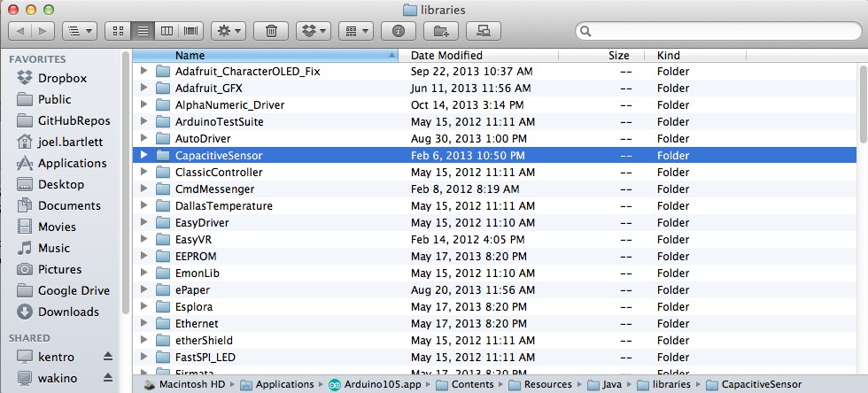Select the CmdMessenger folder
The image size is (868, 393).
pos(496,189)
